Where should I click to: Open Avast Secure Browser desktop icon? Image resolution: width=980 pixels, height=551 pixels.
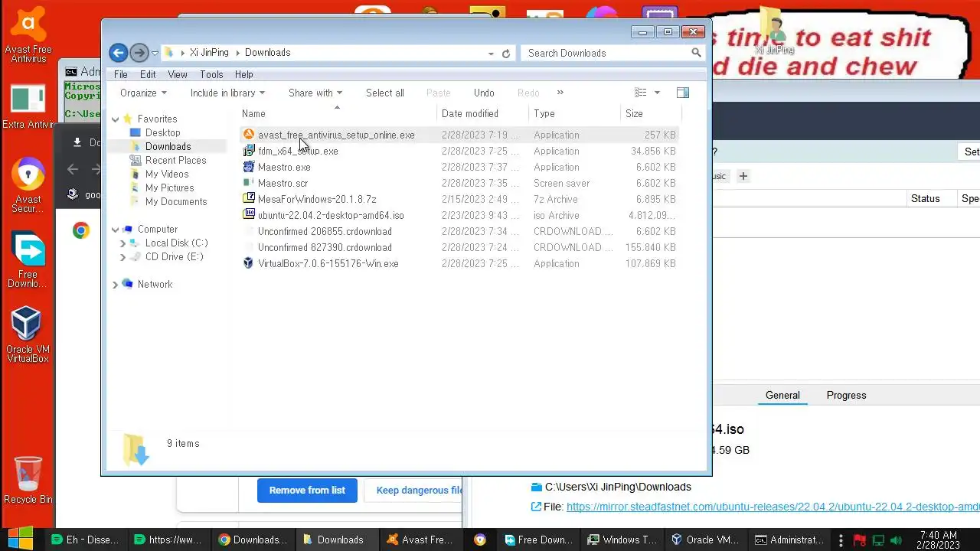coord(28,185)
